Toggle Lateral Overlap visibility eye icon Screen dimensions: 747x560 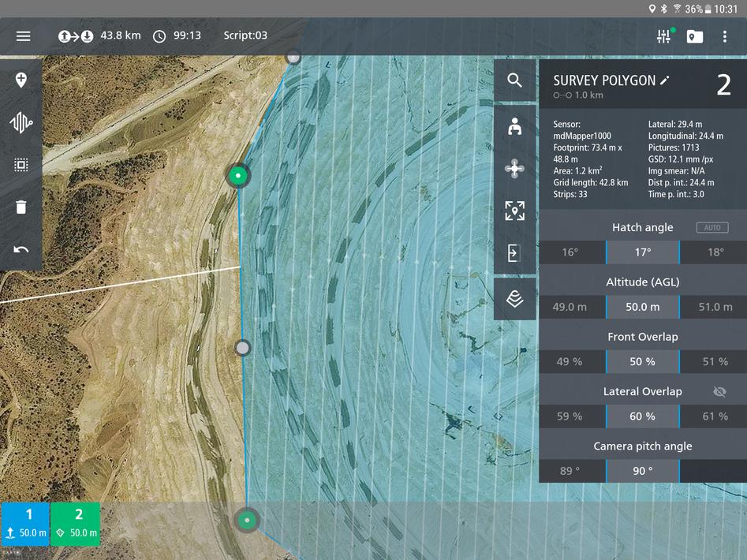[719, 391]
